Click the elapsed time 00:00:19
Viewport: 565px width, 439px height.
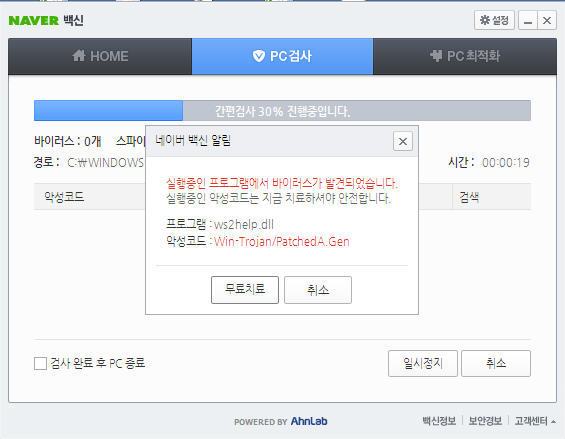506,163
